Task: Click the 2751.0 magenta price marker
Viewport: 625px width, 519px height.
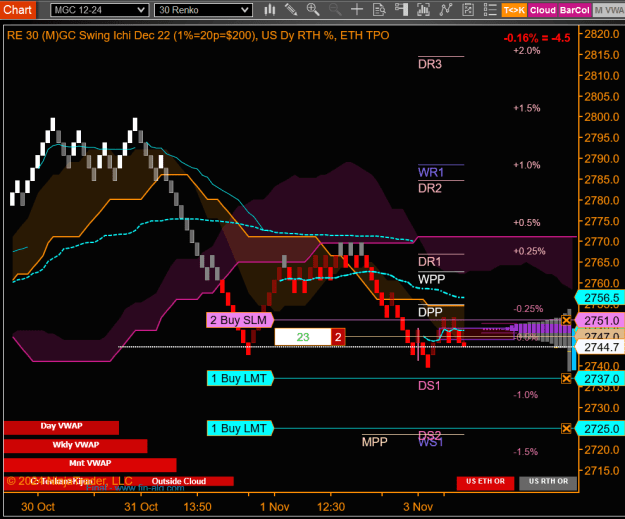Action: (x=600, y=320)
